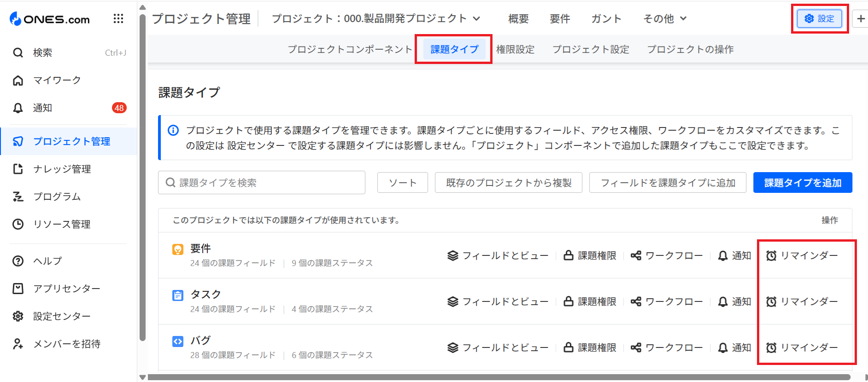868x382 pixels.
Task: Open the app grid launcher icon
Action: [x=118, y=18]
